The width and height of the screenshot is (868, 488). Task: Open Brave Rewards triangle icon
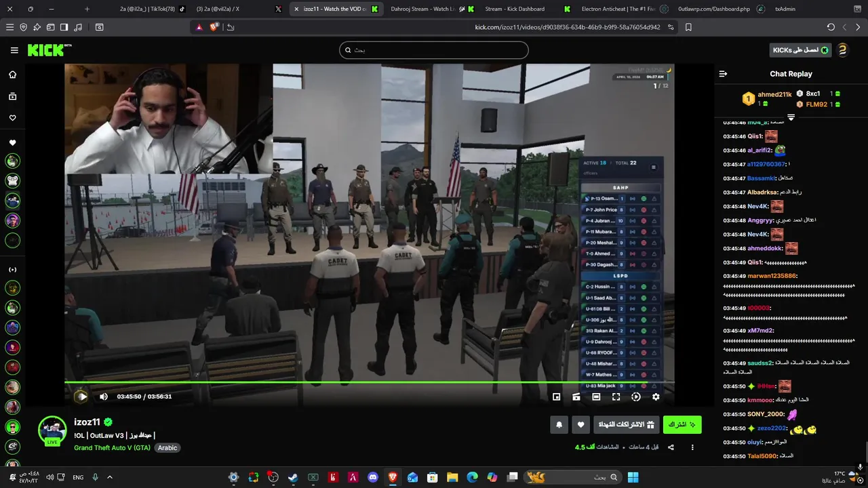[x=199, y=27]
